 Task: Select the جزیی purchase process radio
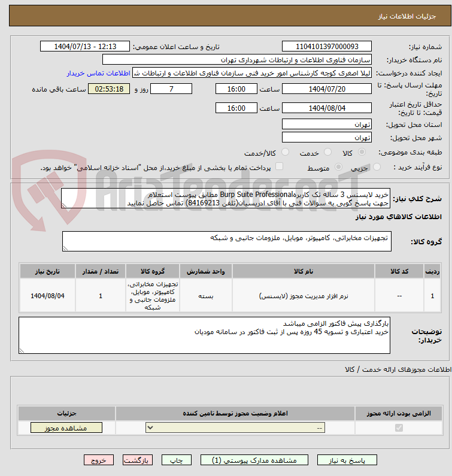377,167
